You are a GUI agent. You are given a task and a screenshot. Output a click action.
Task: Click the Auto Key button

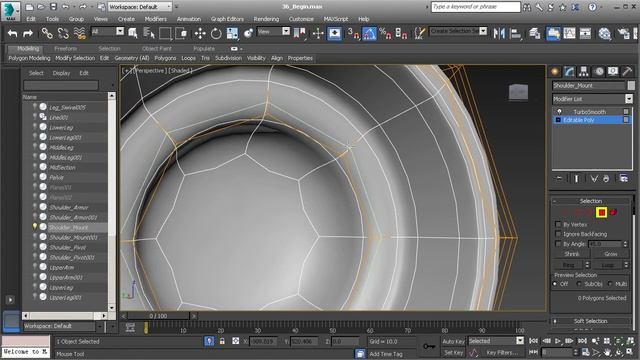click(x=453, y=341)
